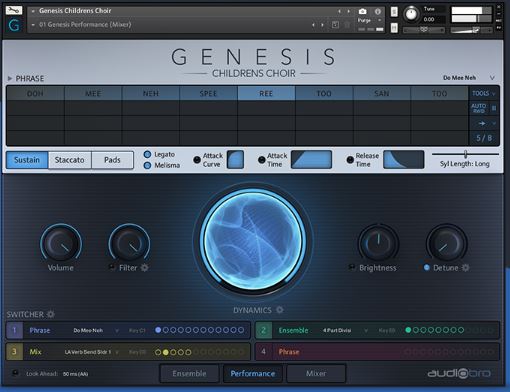Image resolution: width=510 pixels, height=392 pixels.
Task: Click the Brightness MIDI learn icon
Action: pyautogui.click(x=351, y=267)
